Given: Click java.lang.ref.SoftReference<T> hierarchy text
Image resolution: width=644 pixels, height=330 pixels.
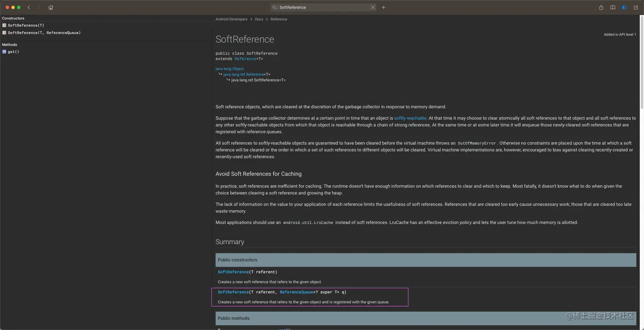Looking at the screenshot, I should tap(259, 80).
